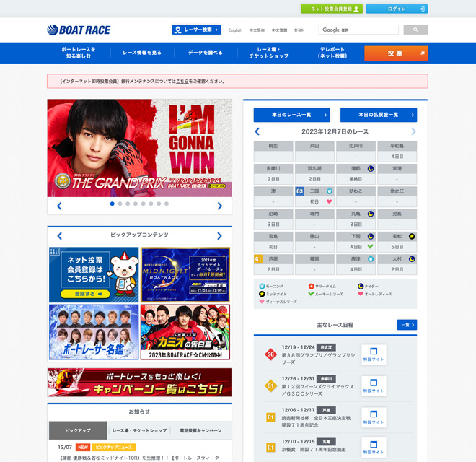
Task: Open the ボートレーサー名鑑 banner
Action: (94, 332)
